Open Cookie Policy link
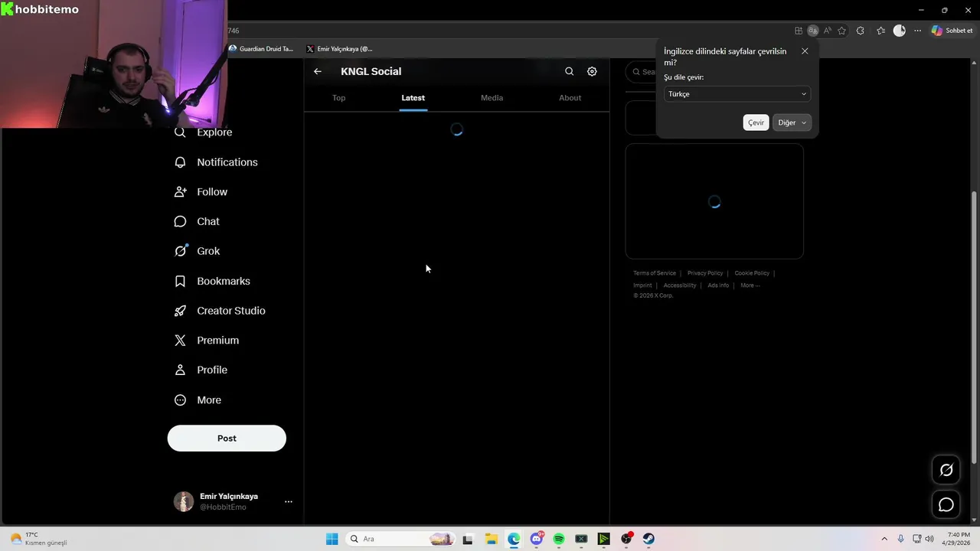980x551 pixels. coord(752,273)
